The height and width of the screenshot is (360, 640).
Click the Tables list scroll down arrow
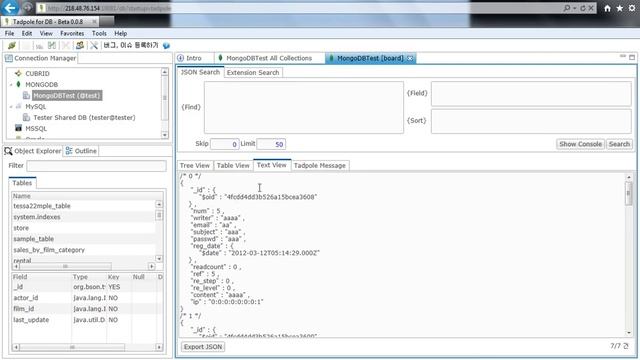tap(159, 259)
